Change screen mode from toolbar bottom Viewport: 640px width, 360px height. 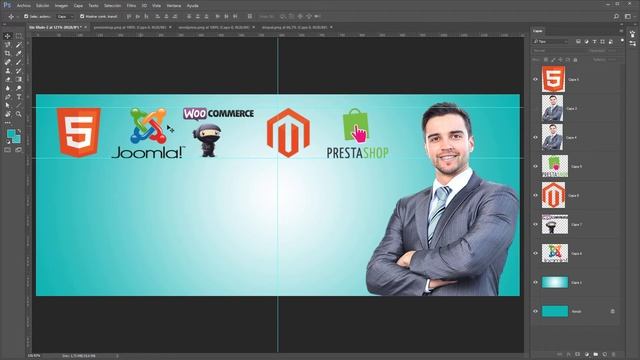19,150
